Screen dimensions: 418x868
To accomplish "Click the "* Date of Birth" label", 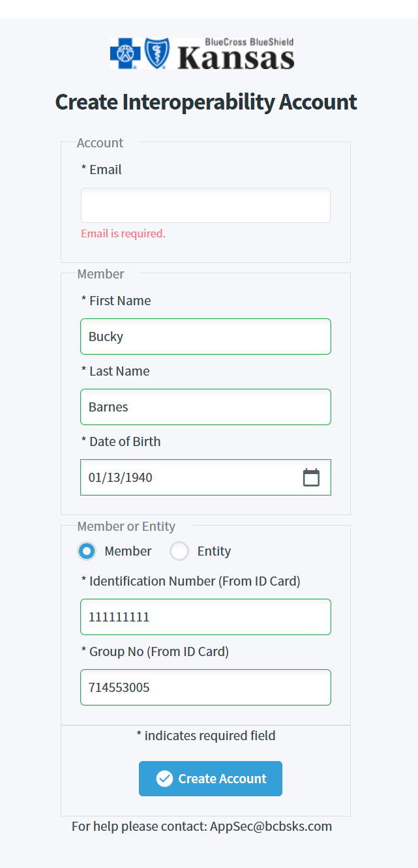I will click(121, 441).
